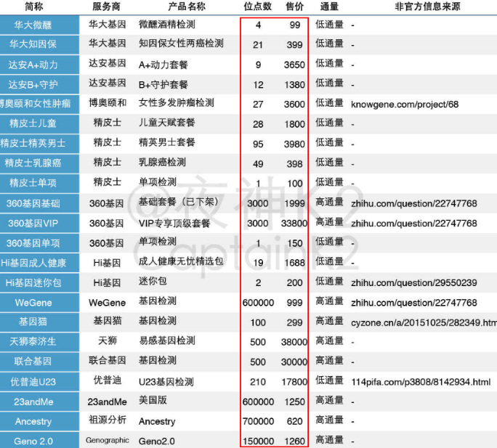Click the 位点数 column header
Viewport: 497px width, 448px height.
(257, 7)
